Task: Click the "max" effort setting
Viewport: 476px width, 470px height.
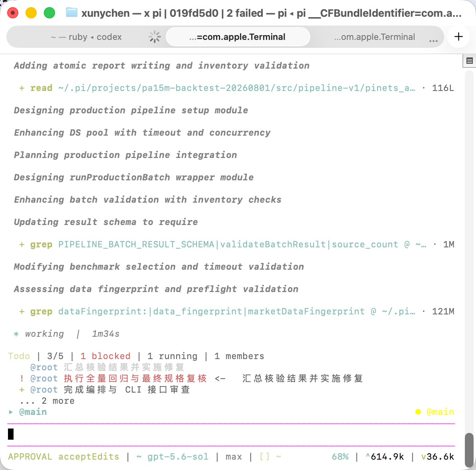Action: pyautogui.click(x=234, y=456)
